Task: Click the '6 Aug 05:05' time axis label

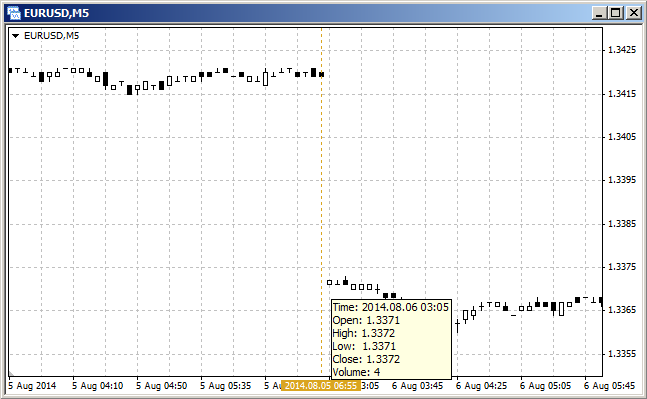Action: coord(545,386)
